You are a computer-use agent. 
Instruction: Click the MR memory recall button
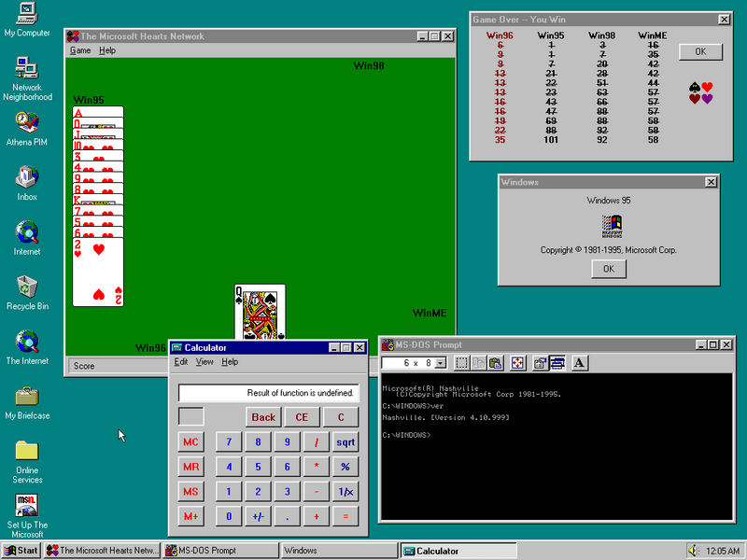(x=190, y=467)
